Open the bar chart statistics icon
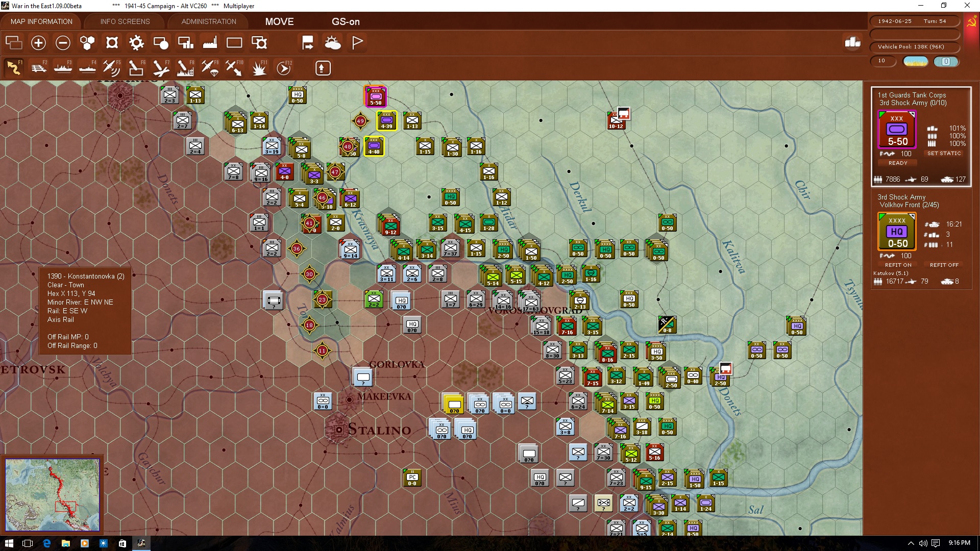This screenshot has width=980, height=551. coord(852,42)
